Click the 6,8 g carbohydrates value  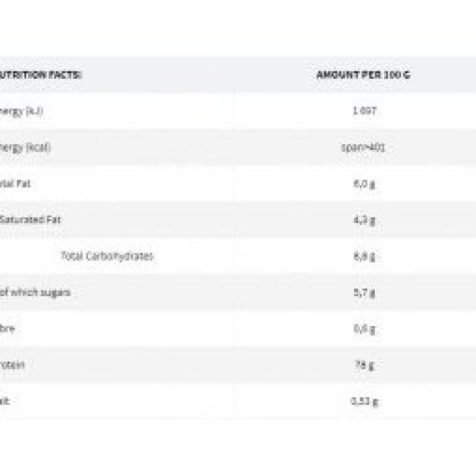tap(364, 257)
